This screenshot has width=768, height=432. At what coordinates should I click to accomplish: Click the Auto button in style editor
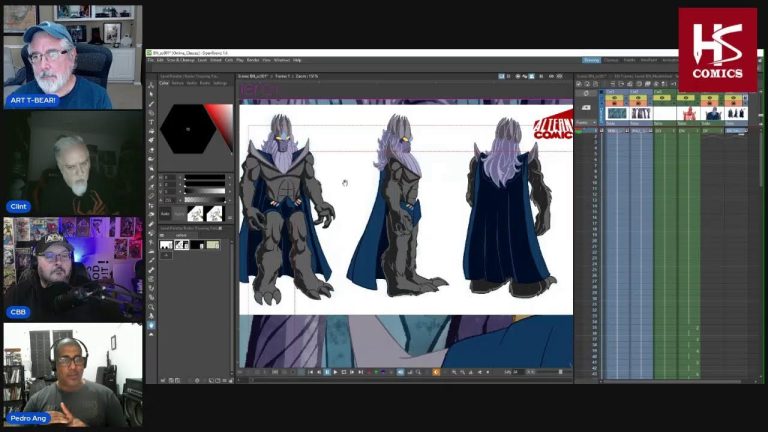coord(167,213)
